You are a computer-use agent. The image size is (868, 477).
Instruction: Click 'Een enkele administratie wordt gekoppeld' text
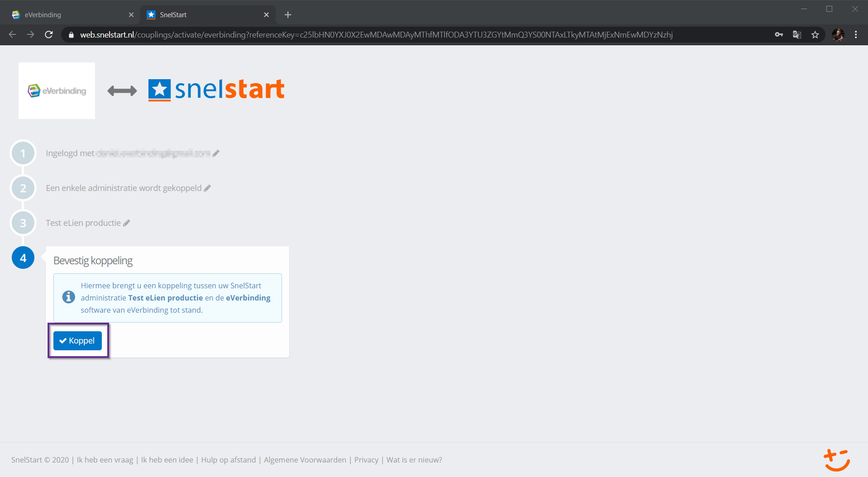point(124,188)
